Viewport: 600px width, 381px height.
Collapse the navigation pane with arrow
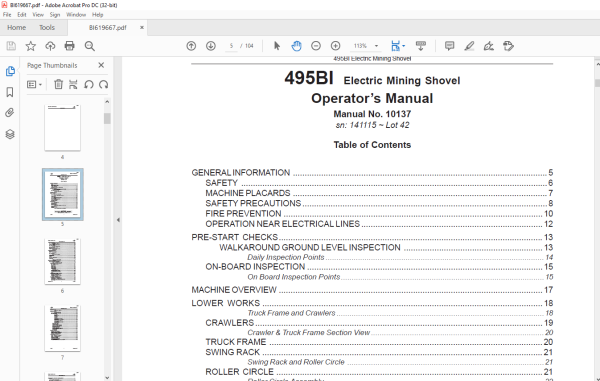tap(118, 220)
